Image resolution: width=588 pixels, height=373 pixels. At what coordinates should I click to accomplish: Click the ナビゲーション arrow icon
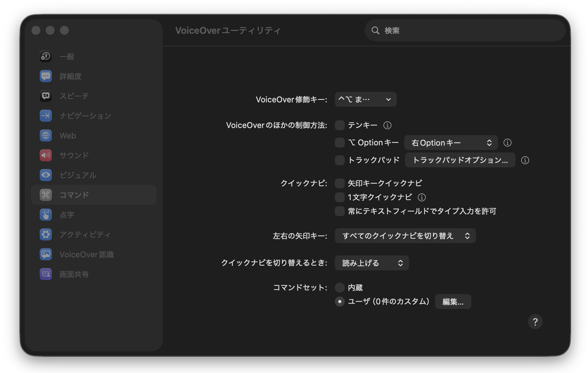(46, 116)
